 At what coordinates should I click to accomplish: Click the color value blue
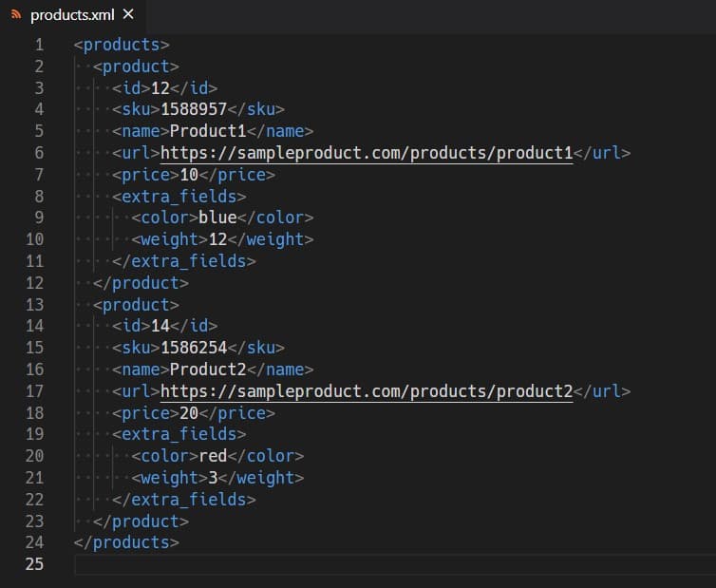point(217,218)
